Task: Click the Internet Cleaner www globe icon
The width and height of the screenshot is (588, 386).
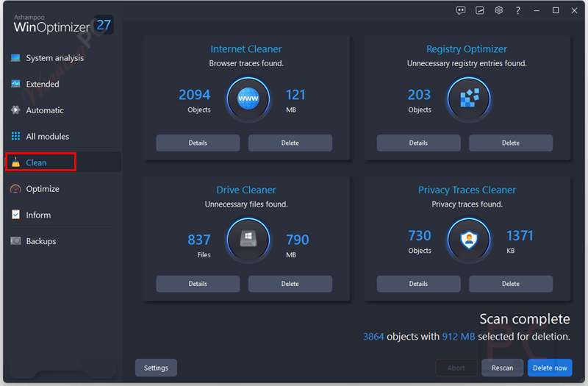Action: (x=248, y=99)
